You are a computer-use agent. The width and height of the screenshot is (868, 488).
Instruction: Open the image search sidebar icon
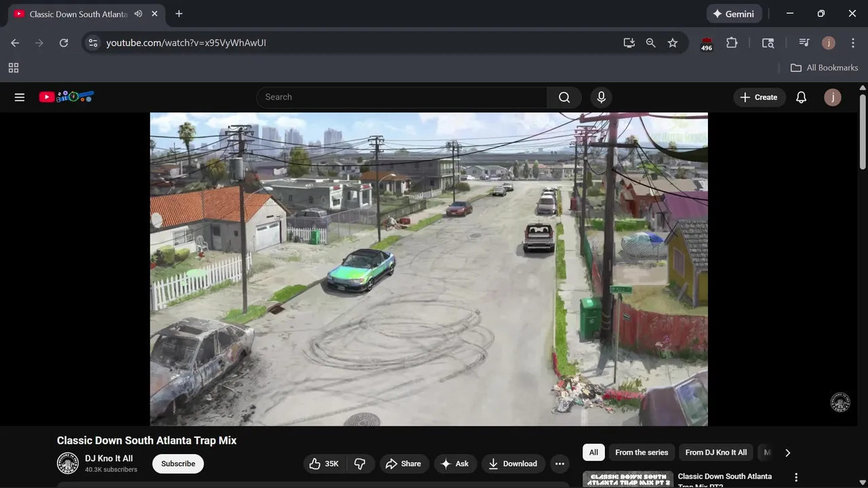click(768, 43)
